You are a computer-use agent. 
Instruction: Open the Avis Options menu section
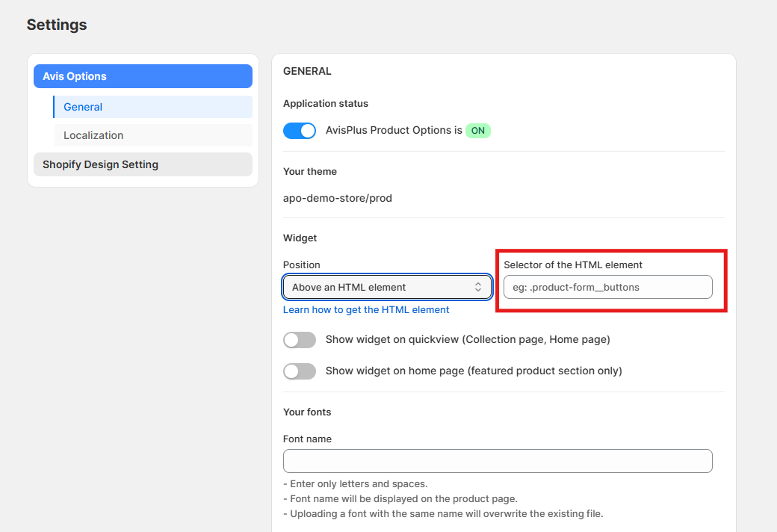[143, 76]
